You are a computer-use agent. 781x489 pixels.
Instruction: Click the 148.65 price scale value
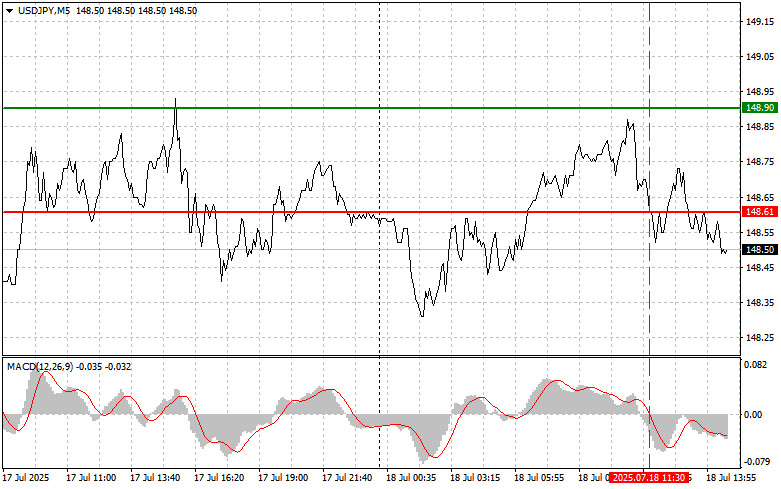coord(760,197)
